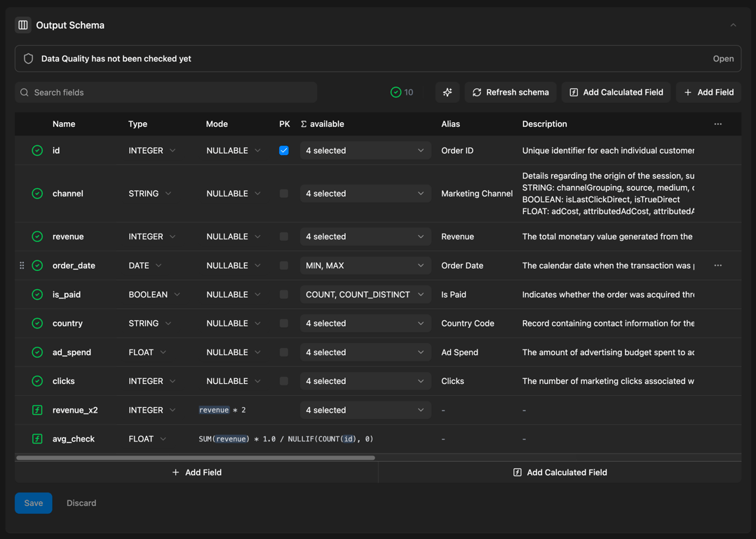Viewport: 756px width, 539px height.
Task: Check the PK checkbox for revenue
Action: pos(284,237)
